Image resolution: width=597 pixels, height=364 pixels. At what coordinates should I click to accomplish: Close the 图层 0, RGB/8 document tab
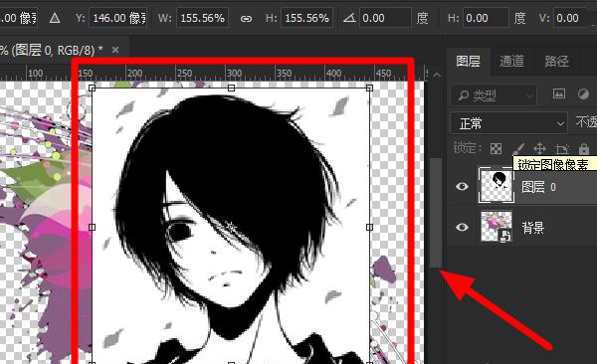pos(115,50)
